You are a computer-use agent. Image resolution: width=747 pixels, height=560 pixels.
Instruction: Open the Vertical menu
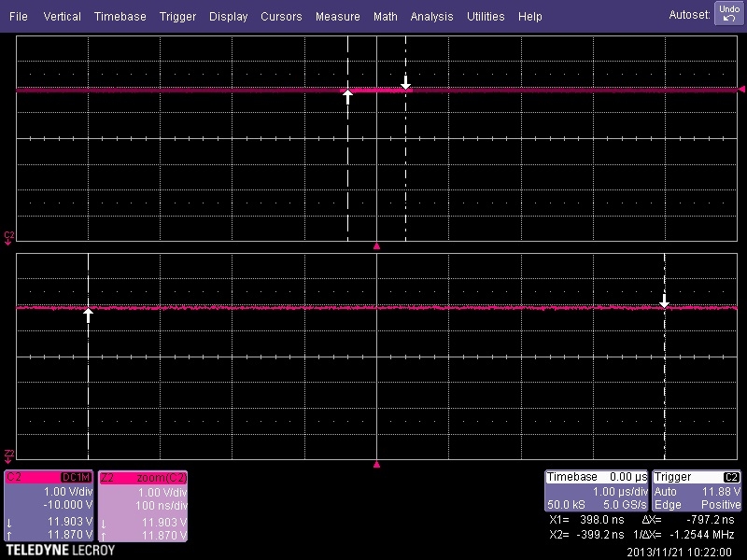[62, 16]
